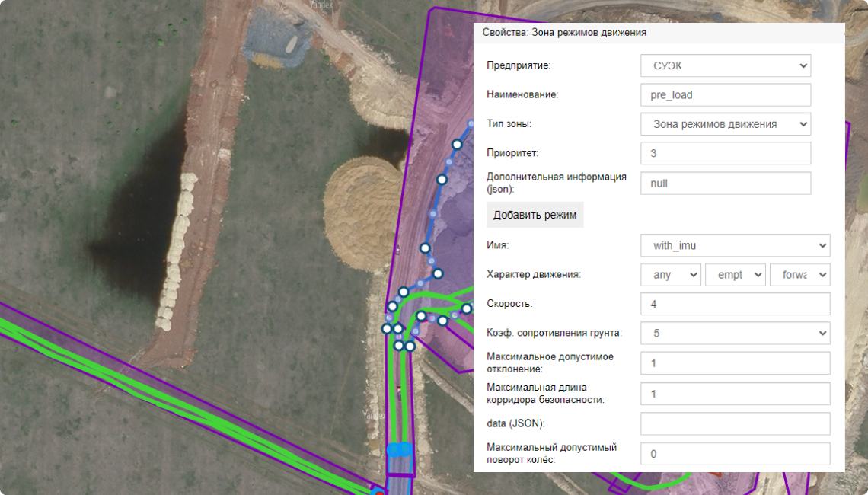Screen dimensions: 868x495
Task: Open the Коэф. сопротивления грунта dropdown
Action: pyautogui.click(x=736, y=334)
